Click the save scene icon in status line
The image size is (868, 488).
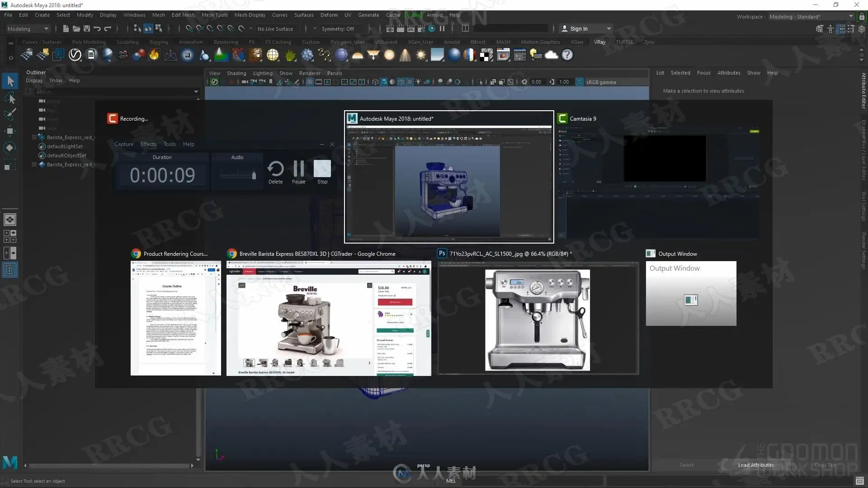[x=87, y=28]
